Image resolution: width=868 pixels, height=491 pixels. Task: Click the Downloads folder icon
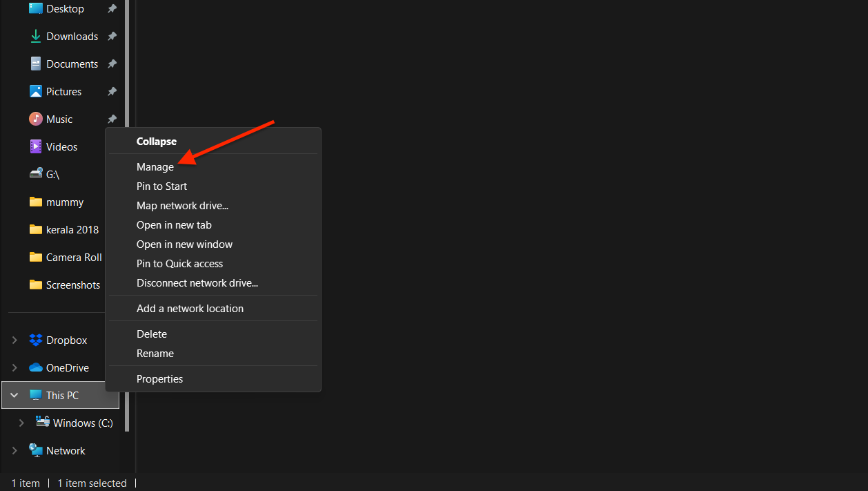point(36,37)
